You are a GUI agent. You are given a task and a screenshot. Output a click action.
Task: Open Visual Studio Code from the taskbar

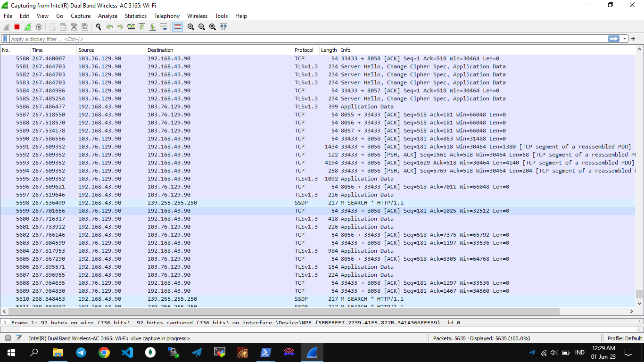pos(127,352)
